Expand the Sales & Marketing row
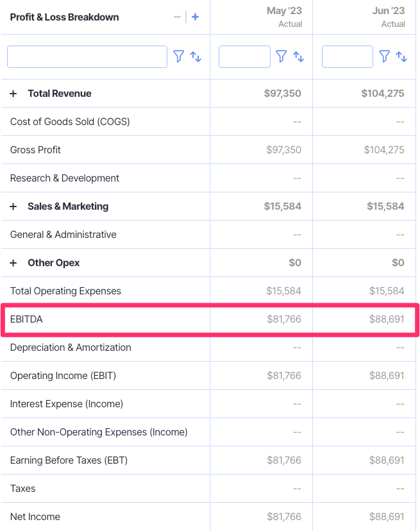The image size is (420, 531). click(x=13, y=206)
